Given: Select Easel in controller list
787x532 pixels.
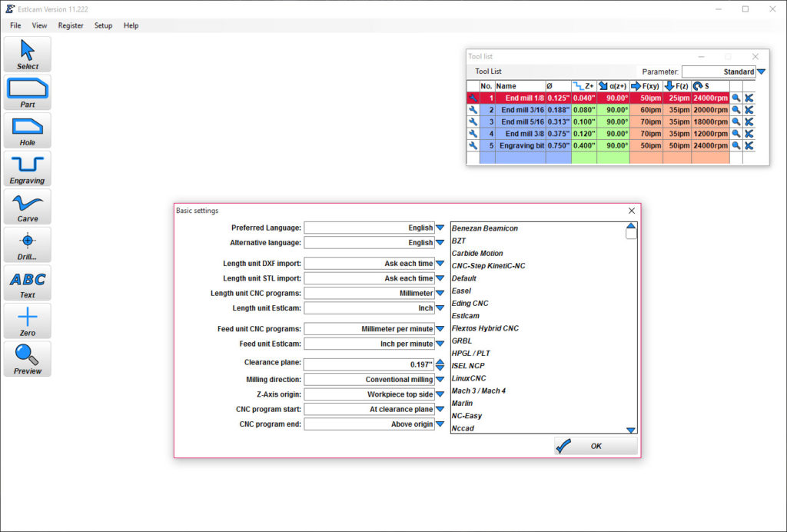Looking at the screenshot, I should [461, 291].
